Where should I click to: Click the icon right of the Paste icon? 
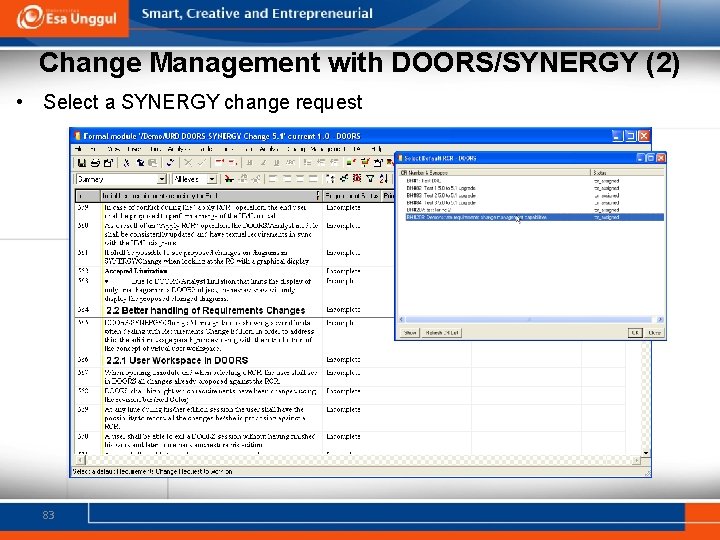[x=170, y=163]
